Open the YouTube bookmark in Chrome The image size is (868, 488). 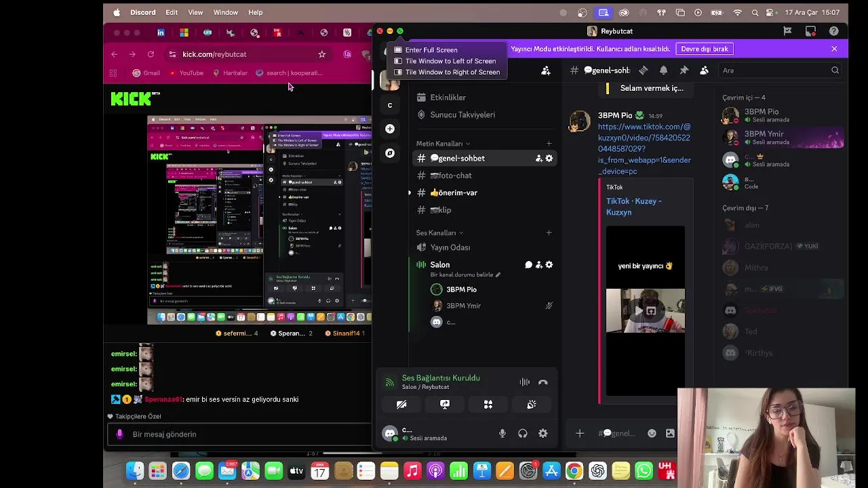click(186, 73)
